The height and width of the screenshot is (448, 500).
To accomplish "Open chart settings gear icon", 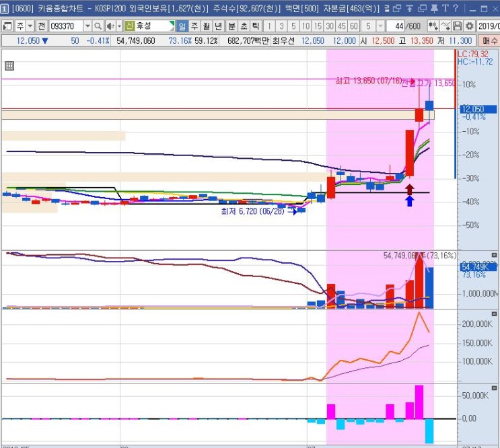I will 470,26.
